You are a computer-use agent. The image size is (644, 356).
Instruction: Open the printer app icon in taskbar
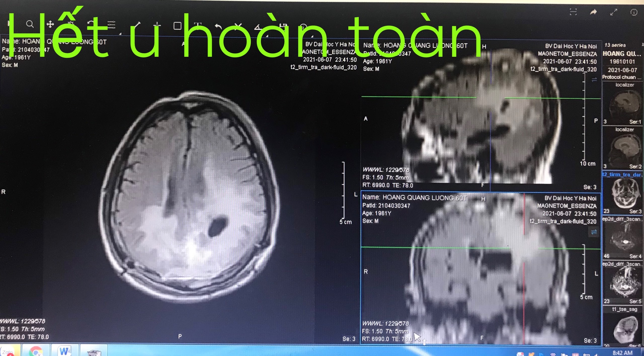[x=94, y=352]
